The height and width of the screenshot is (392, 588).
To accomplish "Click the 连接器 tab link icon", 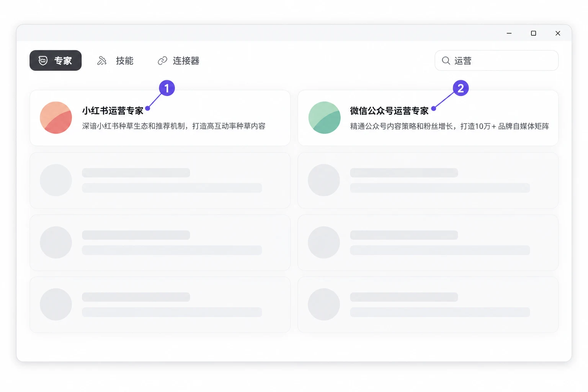I will (163, 60).
